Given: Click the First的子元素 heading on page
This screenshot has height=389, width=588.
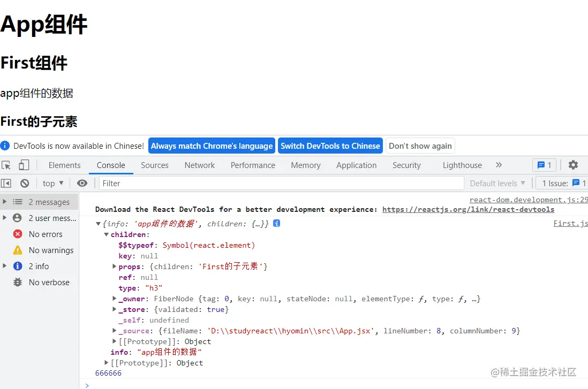Looking at the screenshot, I should click(39, 121).
